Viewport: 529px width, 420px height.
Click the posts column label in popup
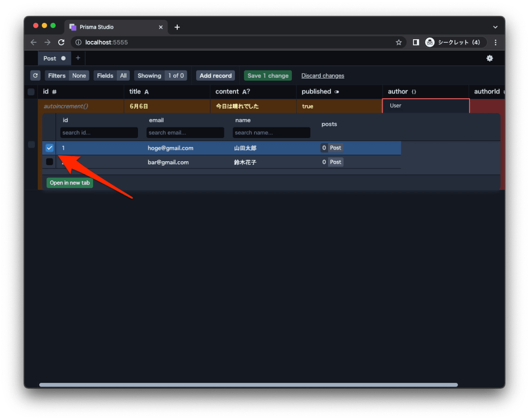329,124
